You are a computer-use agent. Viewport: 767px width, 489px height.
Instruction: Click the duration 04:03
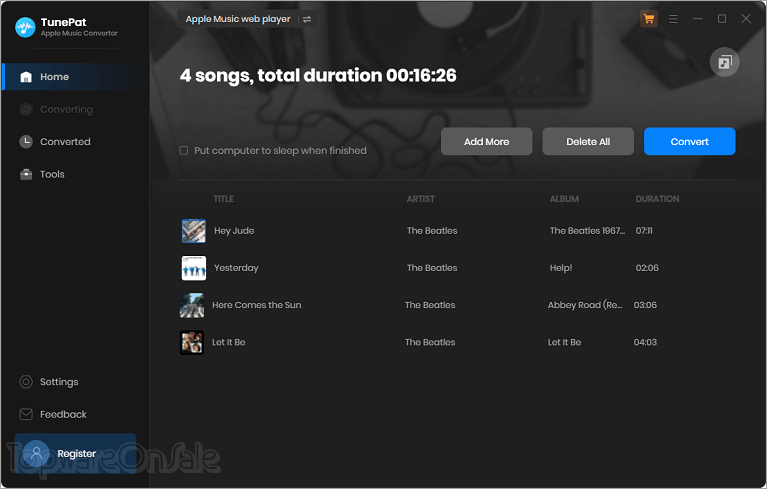coord(645,342)
